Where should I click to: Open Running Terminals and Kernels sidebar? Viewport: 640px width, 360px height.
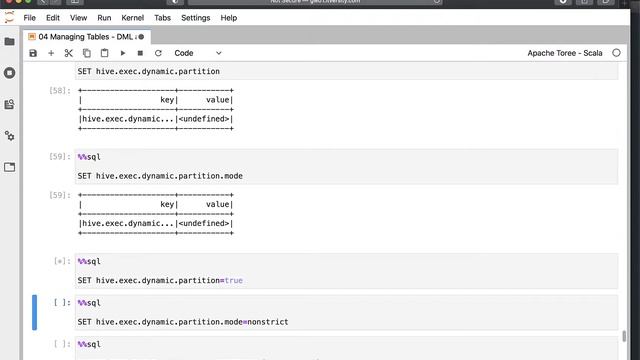coord(9,73)
